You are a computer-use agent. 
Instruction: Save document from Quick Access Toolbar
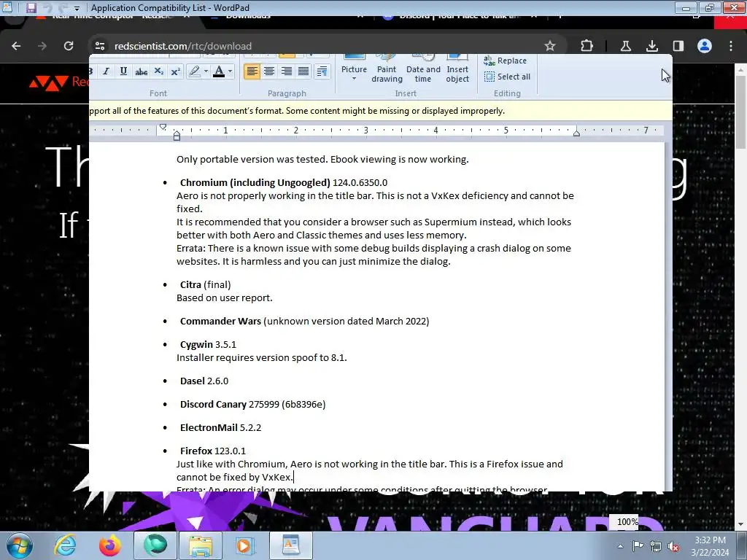[x=31, y=7]
